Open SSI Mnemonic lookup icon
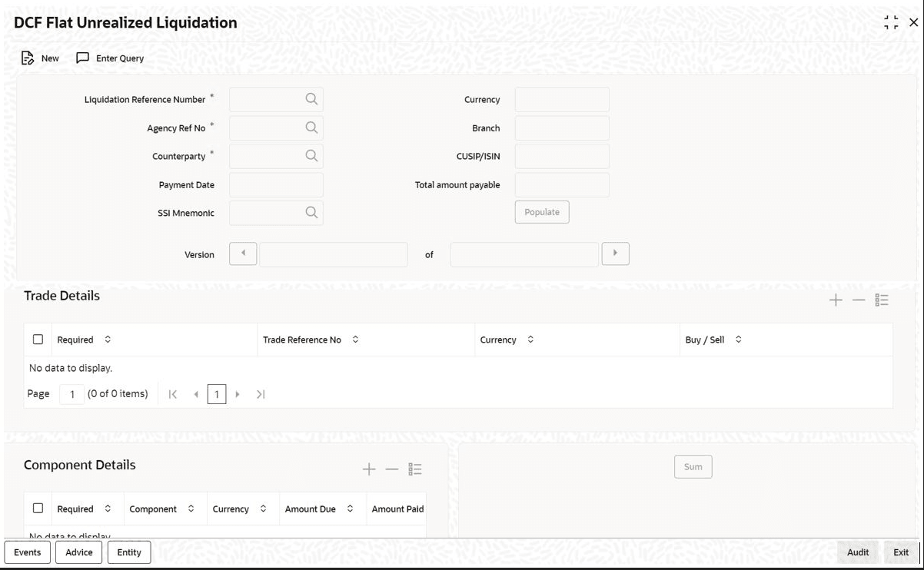Viewport: 924px width, 570px height. [x=311, y=213]
